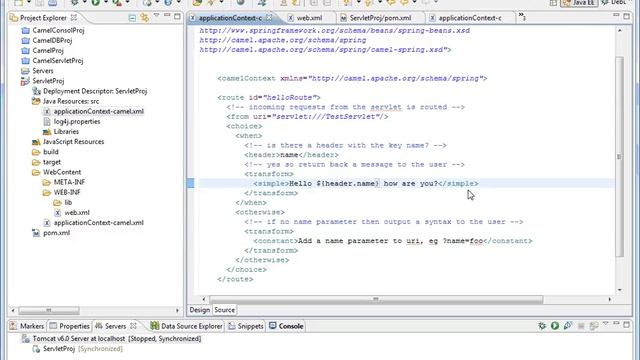
Task: Show hidden editors list (»3)
Action: (522, 17)
